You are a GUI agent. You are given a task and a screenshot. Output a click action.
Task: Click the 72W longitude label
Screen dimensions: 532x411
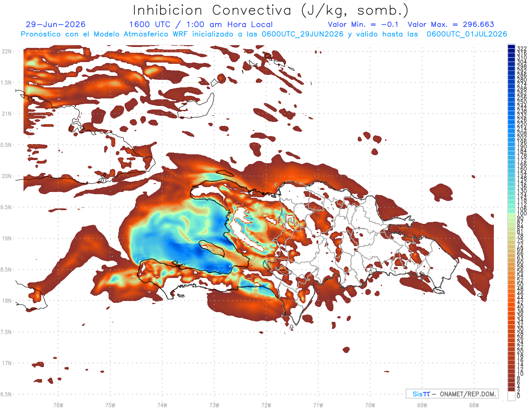[x=266, y=405]
